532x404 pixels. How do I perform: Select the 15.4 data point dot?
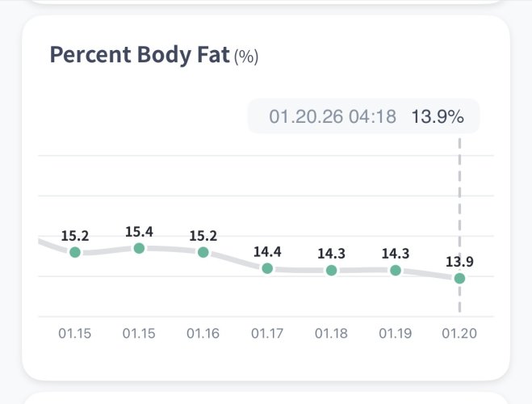click(x=139, y=248)
